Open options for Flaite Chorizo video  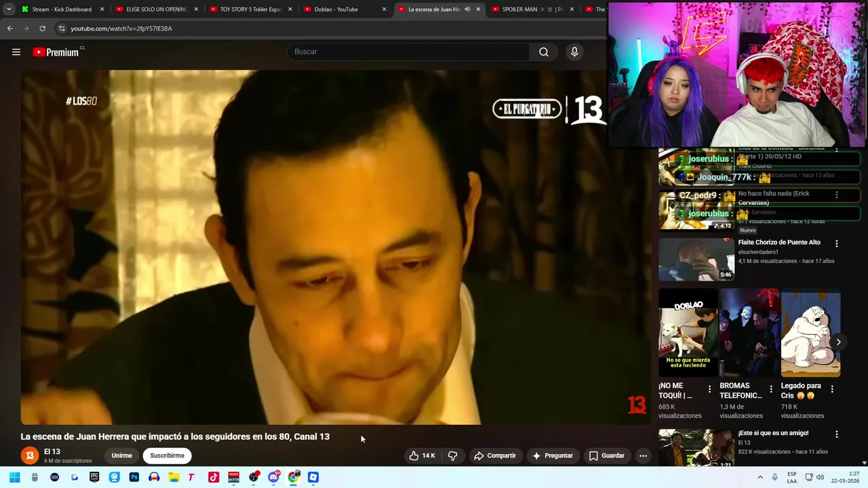pos(836,243)
